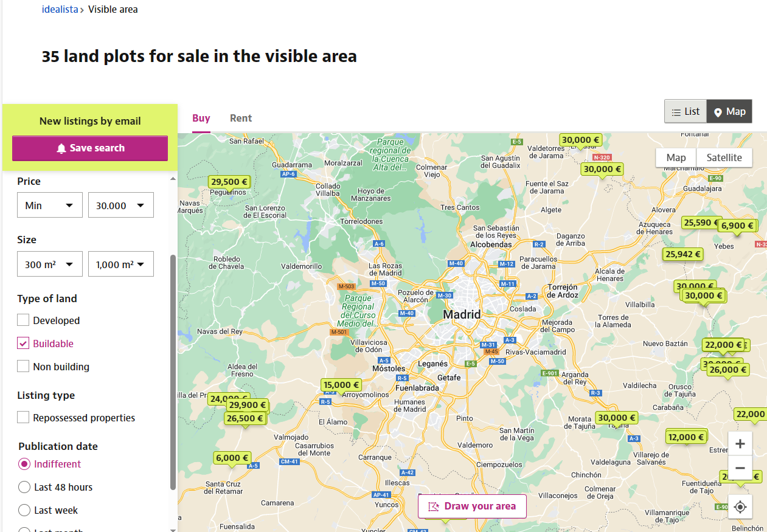This screenshot has width=767, height=532.
Task: Select Indifferent publication date radio
Action: pos(24,464)
